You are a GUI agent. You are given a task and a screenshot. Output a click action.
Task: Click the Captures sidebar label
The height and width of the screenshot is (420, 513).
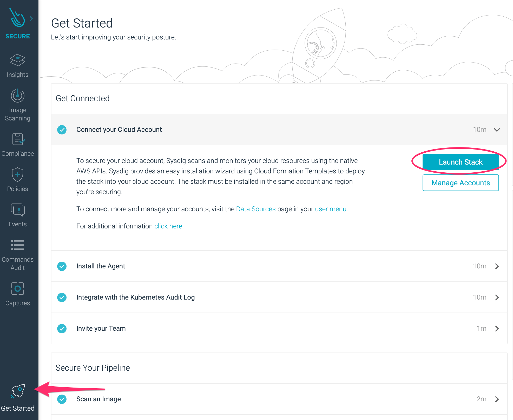[x=18, y=303]
